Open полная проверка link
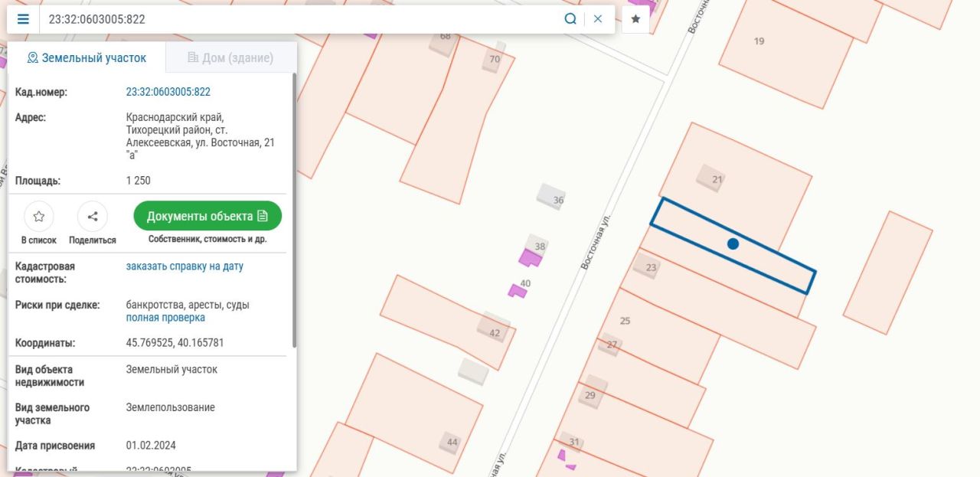Image resolution: width=980 pixels, height=477 pixels. pyautogui.click(x=165, y=318)
